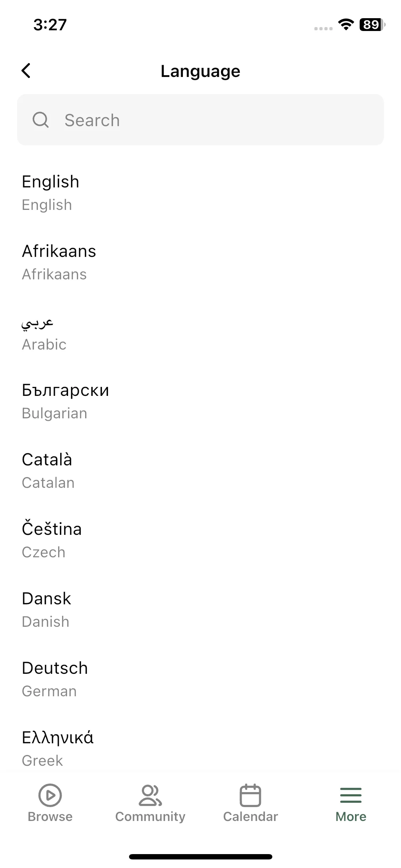Tap the battery indicator icon
The width and height of the screenshot is (401, 868).
(372, 25)
